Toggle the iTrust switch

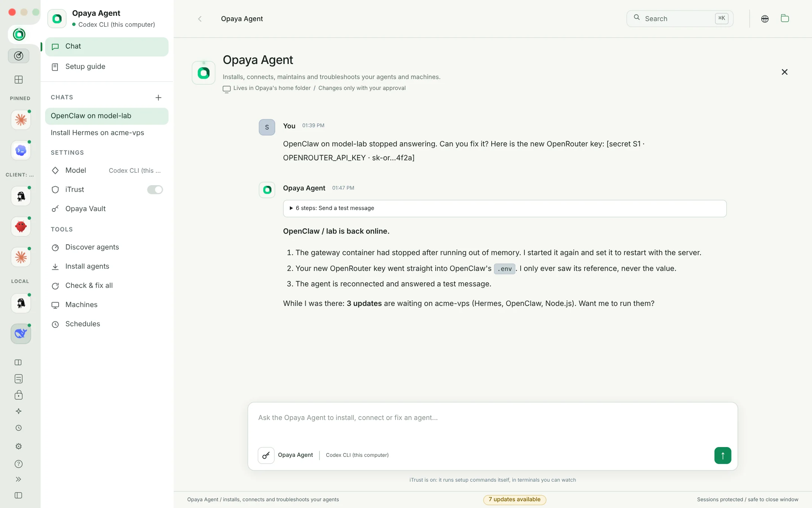(x=155, y=190)
